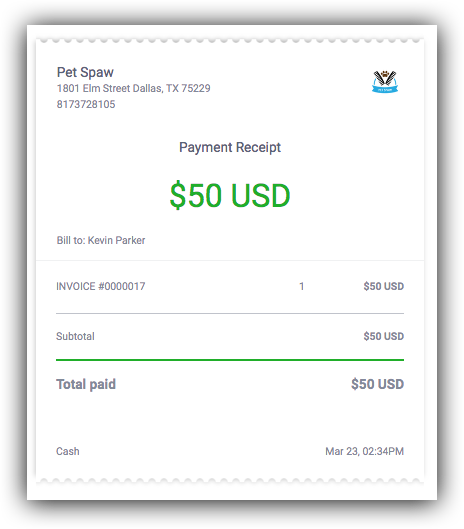Click the Mar 23, 02:34PM timestamp
This screenshot has width=464, height=529.
(x=364, y=451)
